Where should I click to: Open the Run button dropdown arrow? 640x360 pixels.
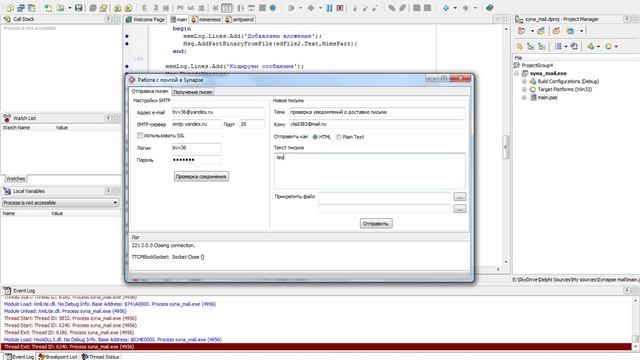(300, 8)
